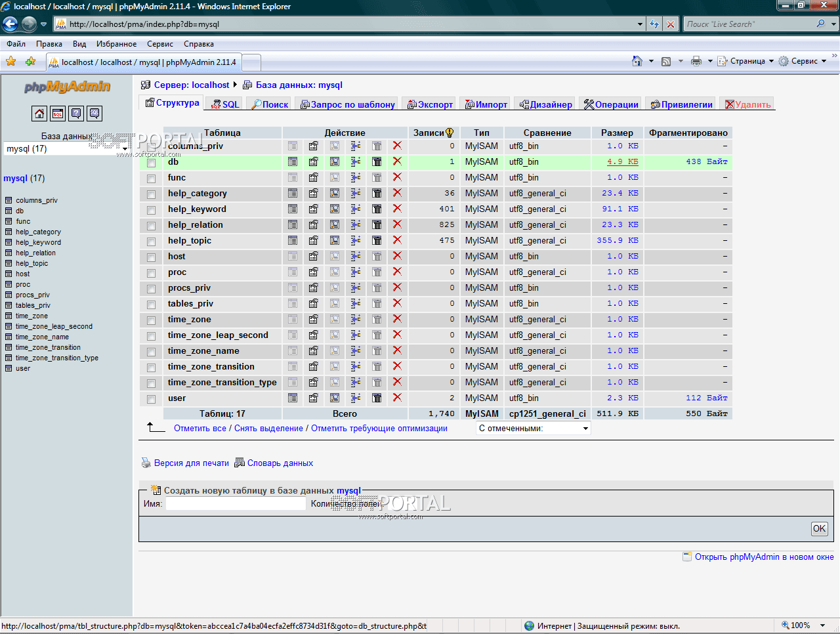This screenshot has width=840, height=634.
Task: Click the red X drop icon for the user table
Action: (397, 398)
